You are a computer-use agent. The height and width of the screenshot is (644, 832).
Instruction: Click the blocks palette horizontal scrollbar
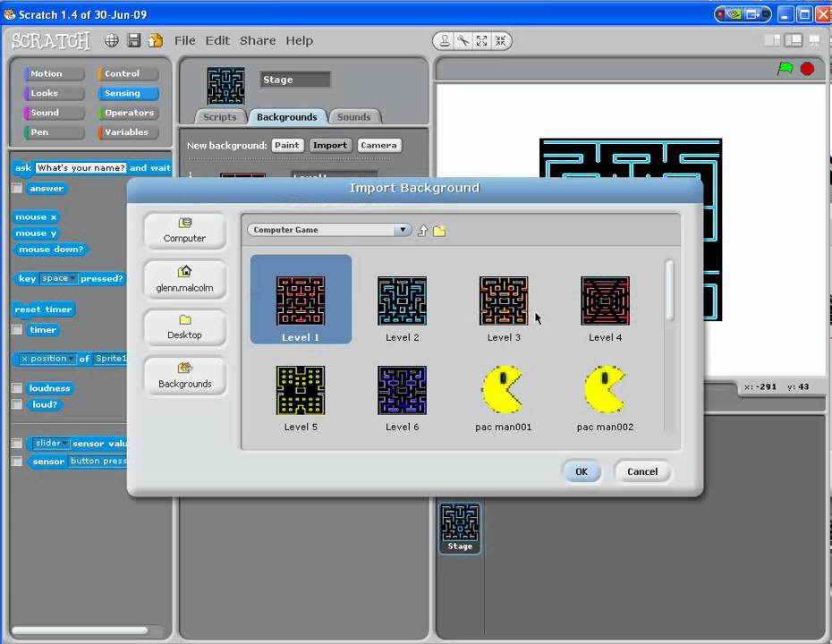[80, 631]
